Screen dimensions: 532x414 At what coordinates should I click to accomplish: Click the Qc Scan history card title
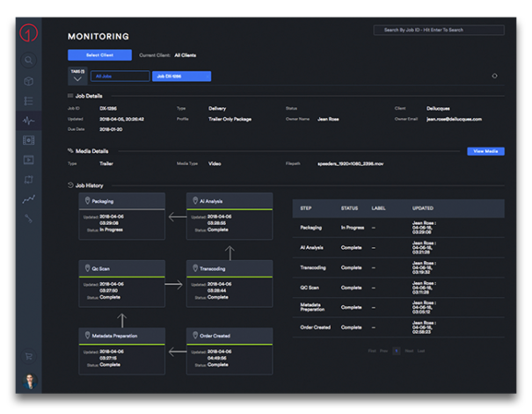point(101,269)
